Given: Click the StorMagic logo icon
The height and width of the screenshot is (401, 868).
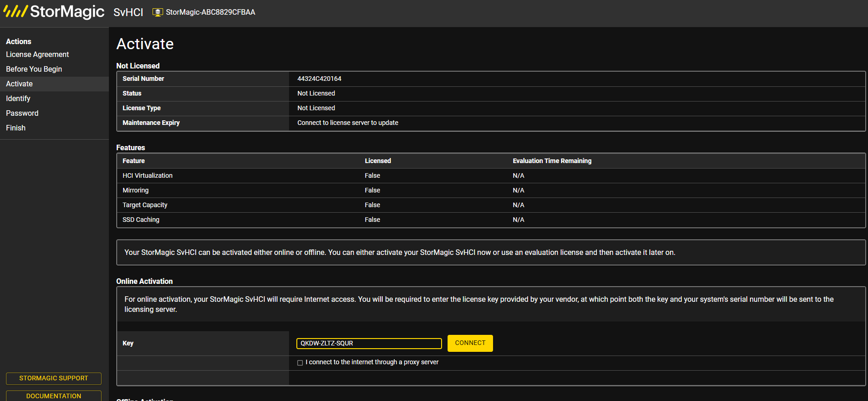Looking at the screenshot, I should click(x=16, y=11).
